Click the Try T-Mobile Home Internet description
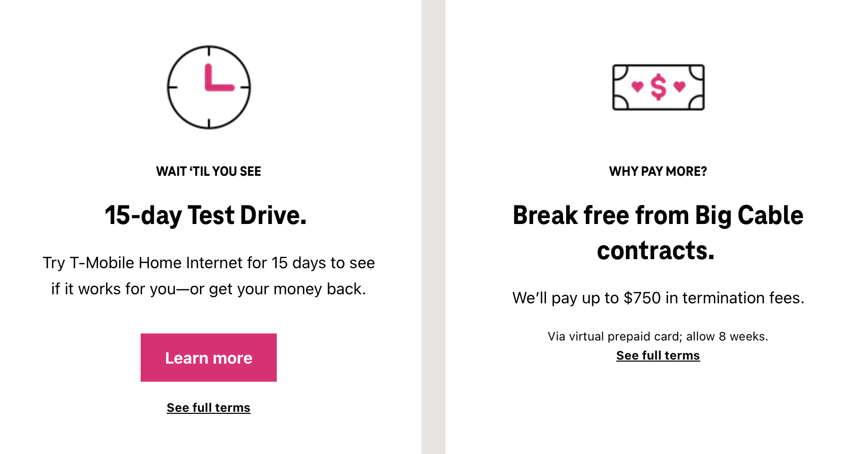 pos(208,263)
